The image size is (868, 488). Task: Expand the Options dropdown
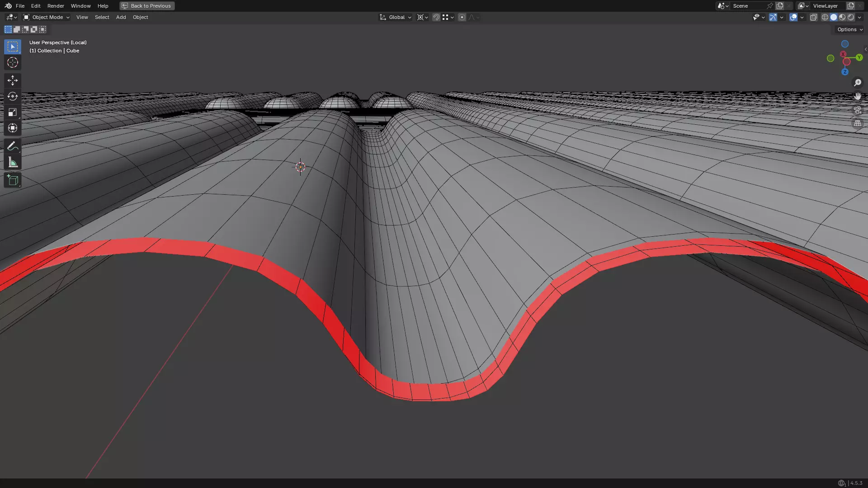pos(849,29)
